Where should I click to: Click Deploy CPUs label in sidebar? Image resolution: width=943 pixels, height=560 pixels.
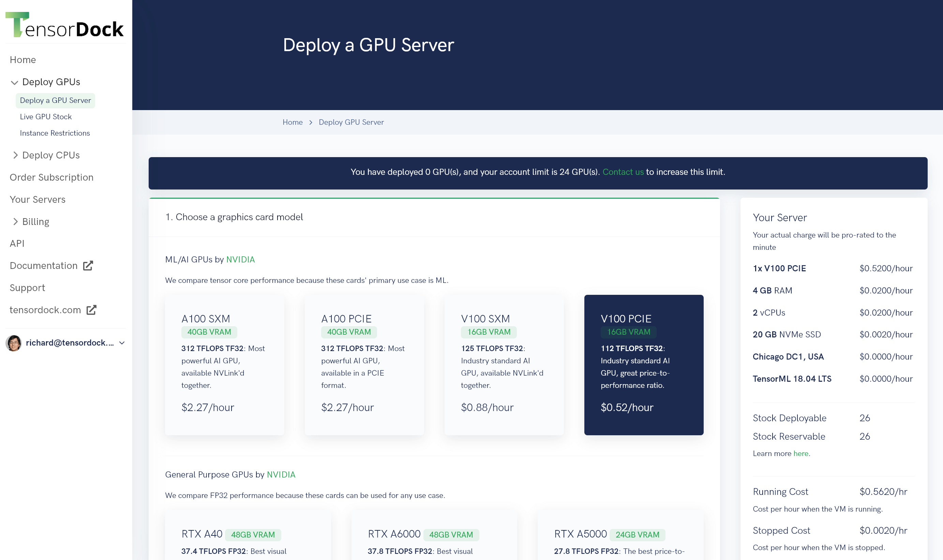point(51,155)
